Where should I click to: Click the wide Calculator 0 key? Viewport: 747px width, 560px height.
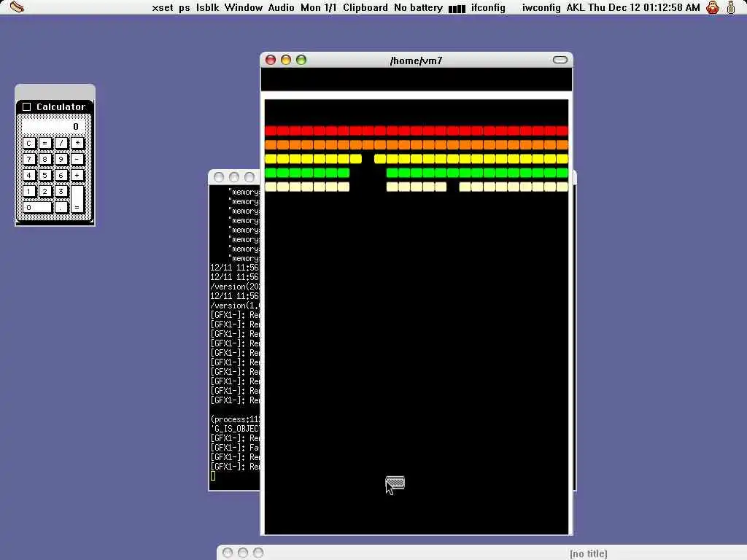37,208
